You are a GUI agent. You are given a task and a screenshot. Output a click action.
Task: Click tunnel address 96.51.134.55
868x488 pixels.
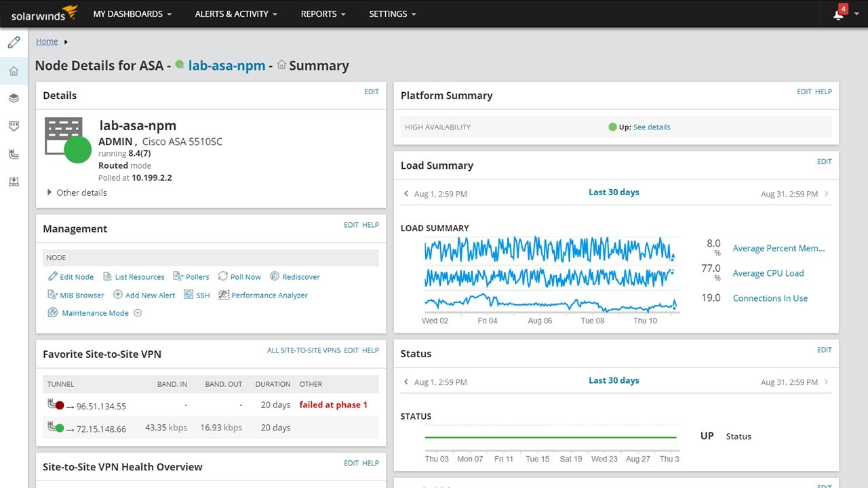101,407
